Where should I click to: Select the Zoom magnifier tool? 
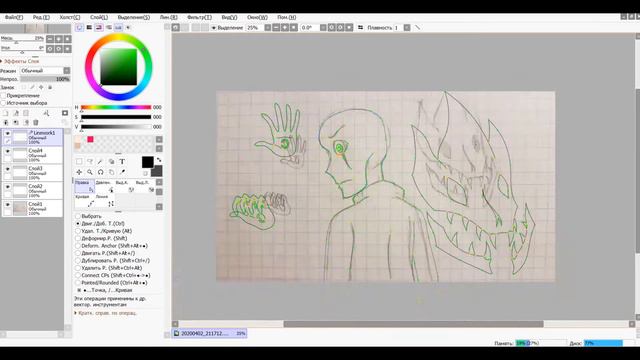click(90, 172)
